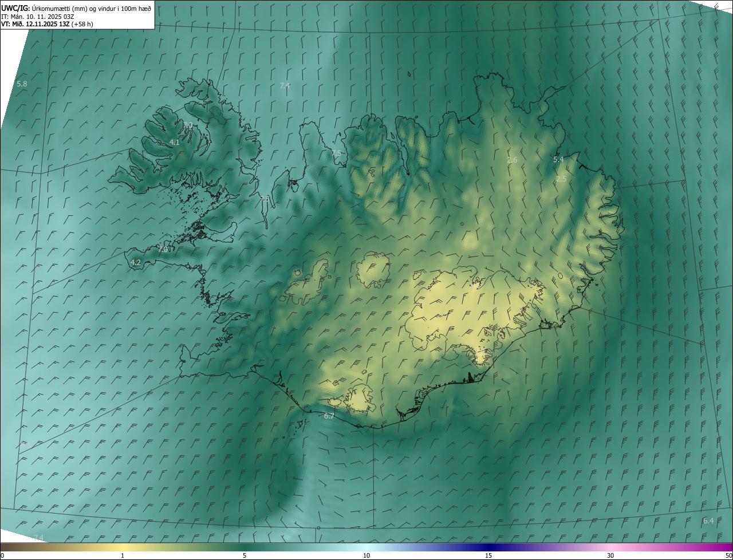The width and height of the screenshot is (733, 560).
Task: Click the 0 label on the color scale
Action: tap(2, 556)
